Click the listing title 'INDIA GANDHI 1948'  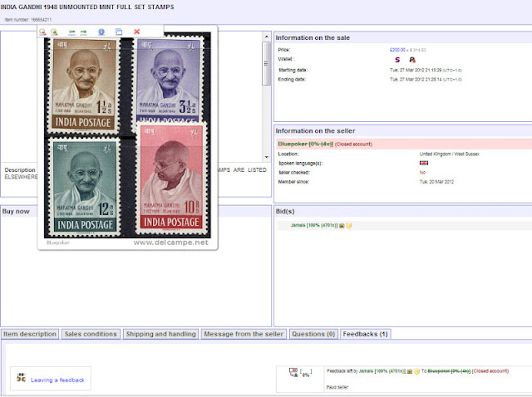tap(86, 7)
